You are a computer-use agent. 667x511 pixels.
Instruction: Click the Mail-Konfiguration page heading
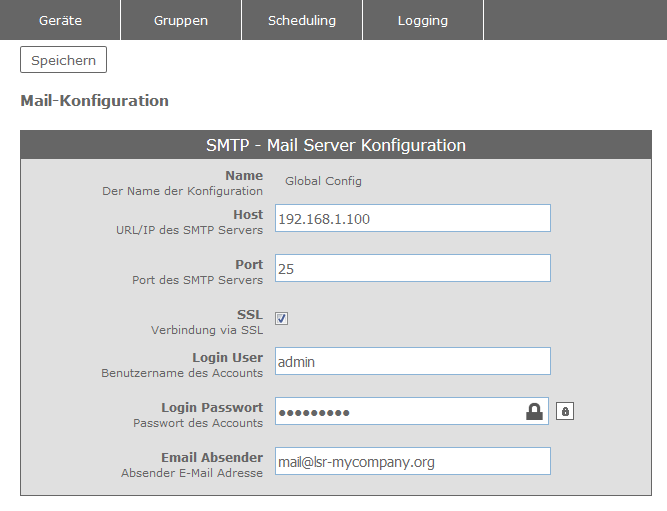coord(94,101)
